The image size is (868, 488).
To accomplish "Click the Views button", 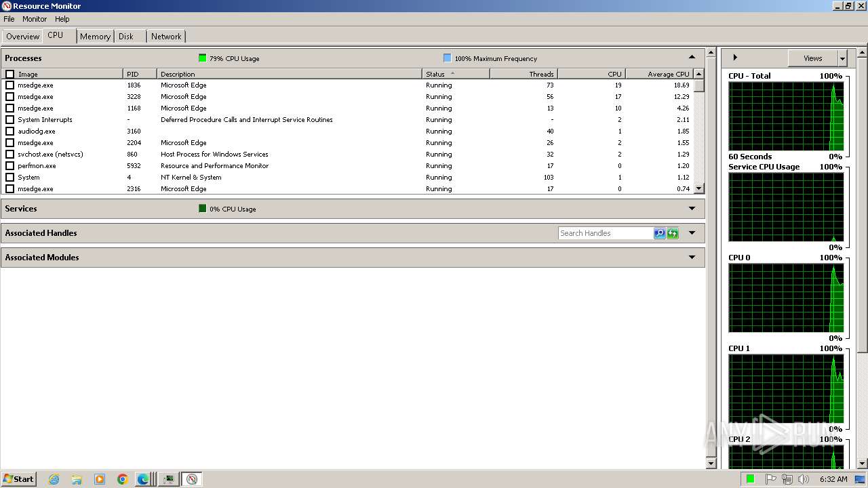I will coord(812,58).
